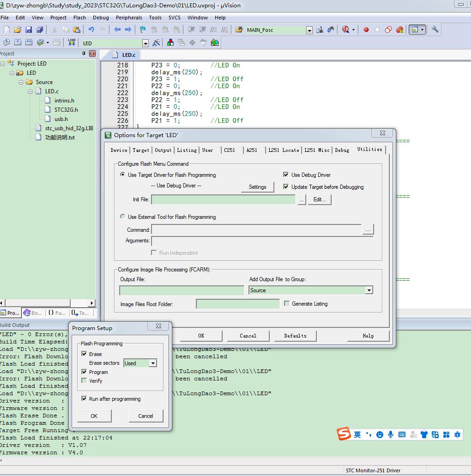471x476 pixels.
Task: Download to flash with the LOAD icon
Action: point(72,42)
